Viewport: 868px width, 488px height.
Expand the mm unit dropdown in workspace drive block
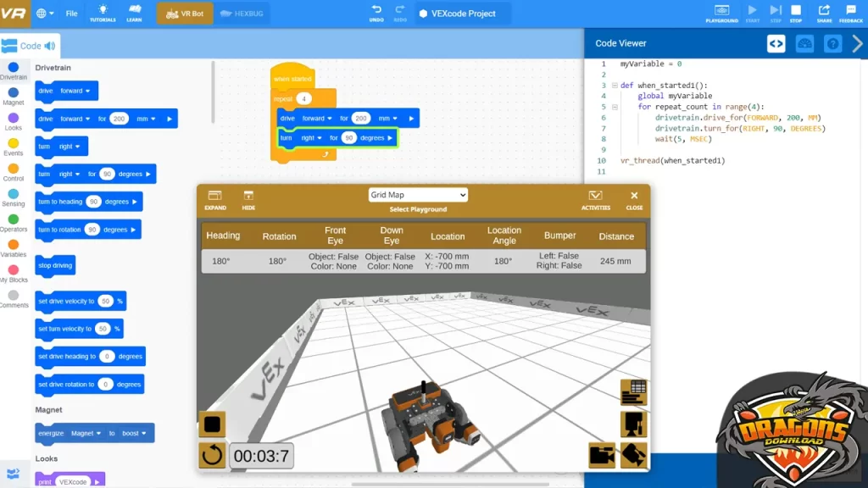tap(388, 119)
